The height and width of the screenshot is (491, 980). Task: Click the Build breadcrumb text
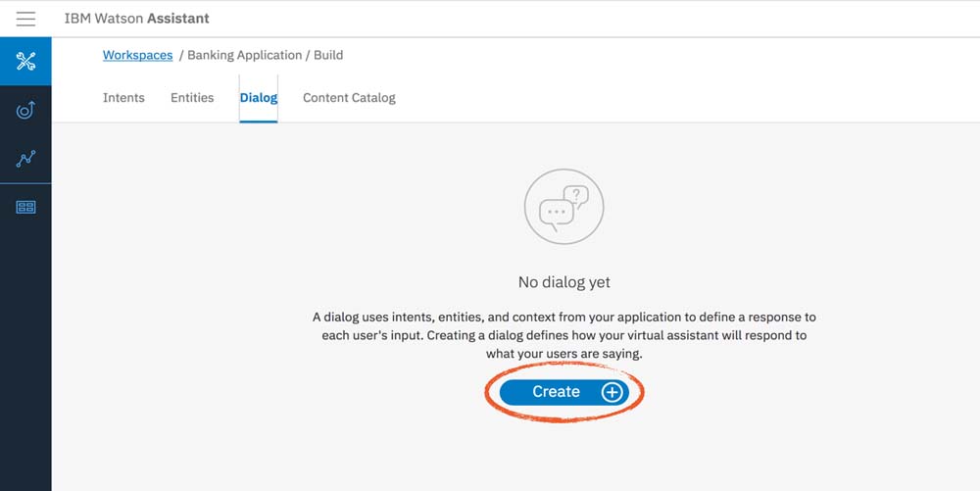(328, 55)
